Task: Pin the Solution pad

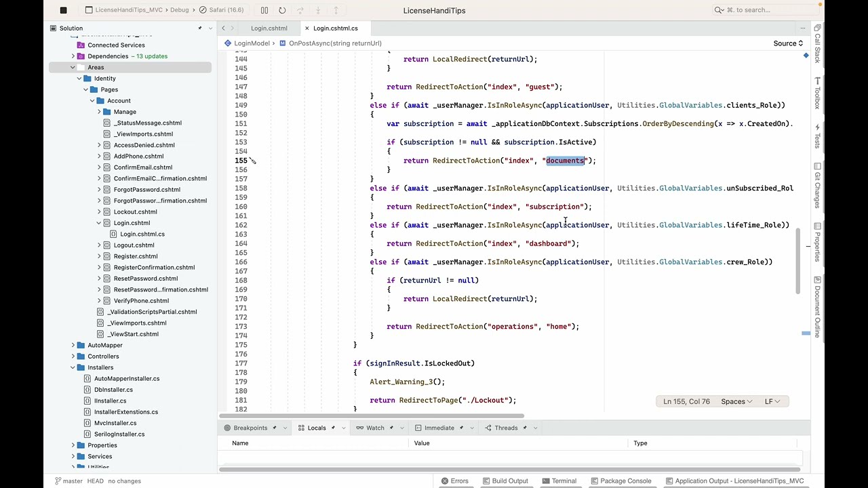Action: [x=199, y=28]
